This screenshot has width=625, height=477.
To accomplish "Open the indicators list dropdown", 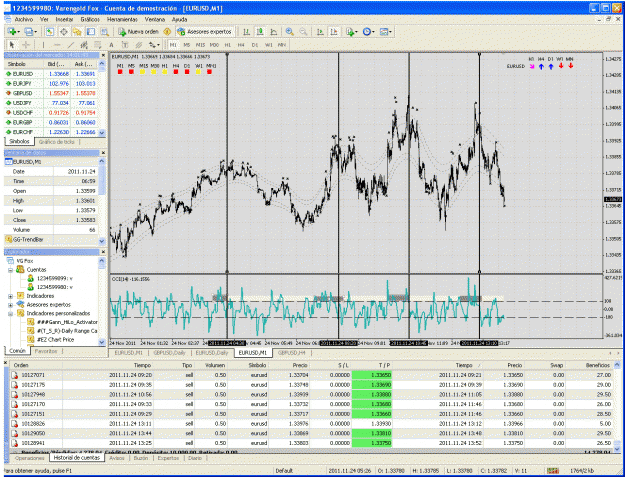I will click(352, 32).
